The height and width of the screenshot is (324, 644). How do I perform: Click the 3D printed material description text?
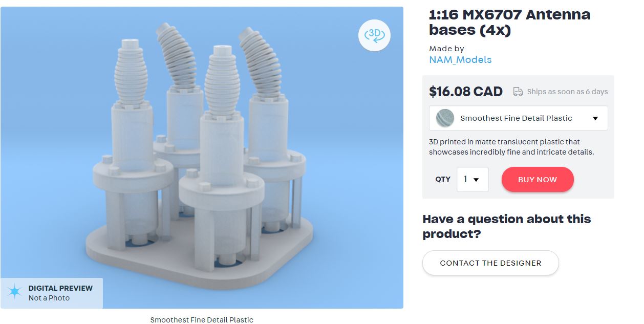click(511, 147)
